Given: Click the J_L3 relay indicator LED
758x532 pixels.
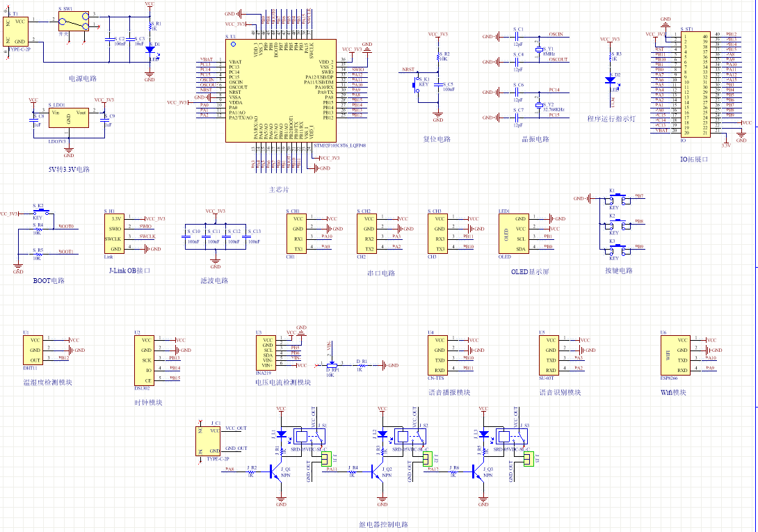Looking at the screenshot, I should pos(483,434).
